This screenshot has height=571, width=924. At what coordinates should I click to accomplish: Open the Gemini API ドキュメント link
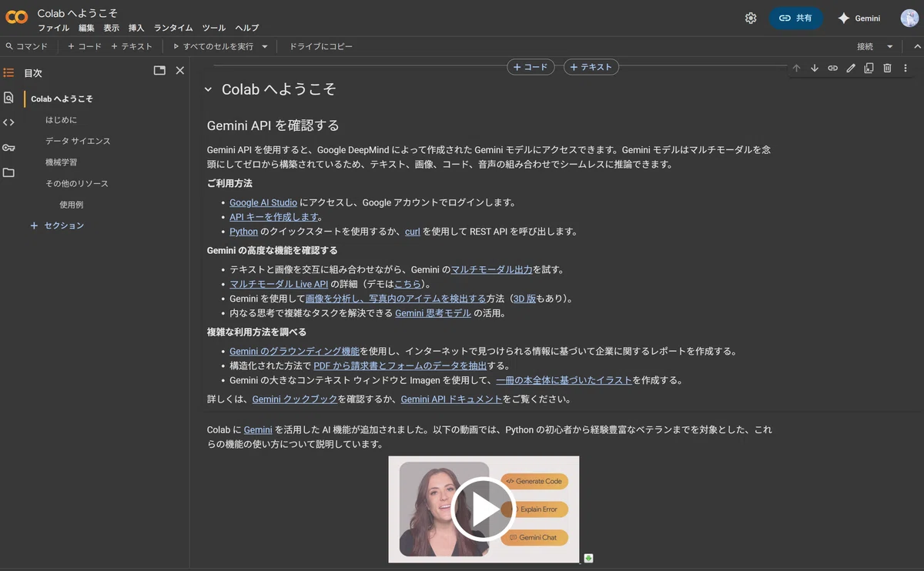point(451,399)
